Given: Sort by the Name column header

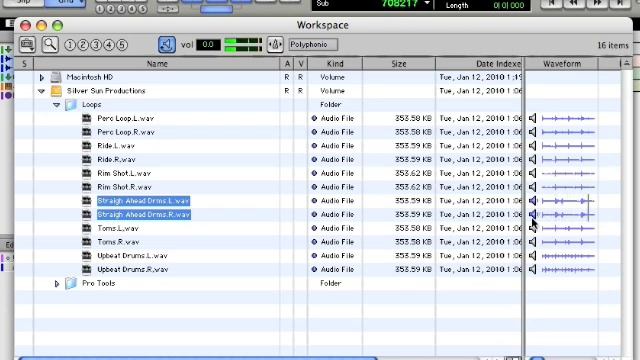Looking at the screenshot, I should tap(157, 64).
